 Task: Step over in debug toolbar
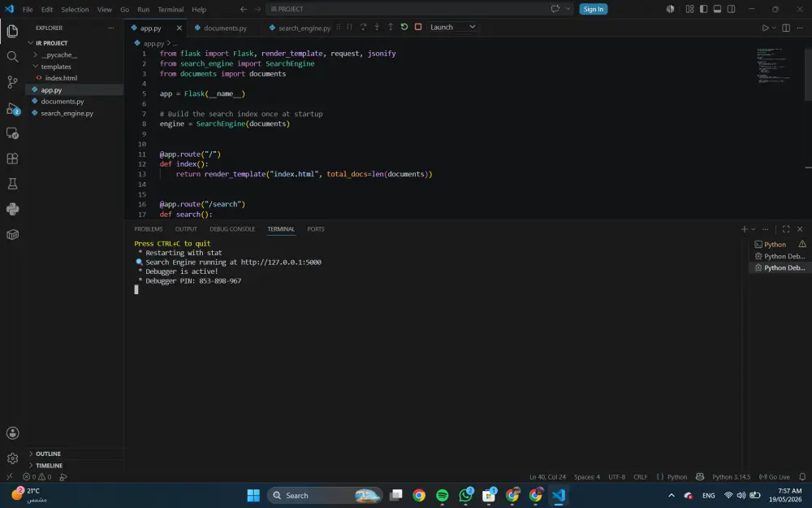pos(363,27)
